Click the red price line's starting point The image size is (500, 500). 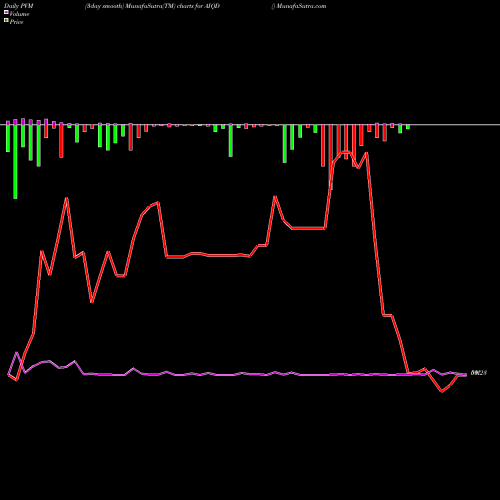coord(8,375)
